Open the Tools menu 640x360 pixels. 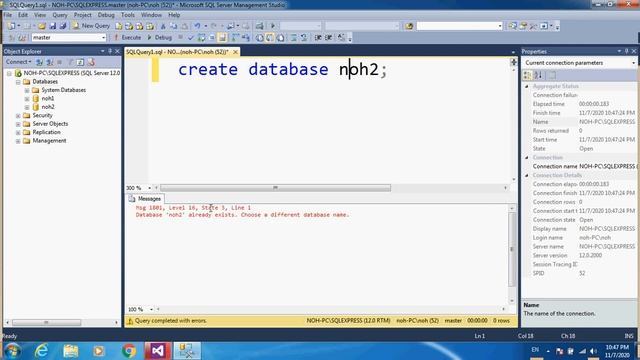click(128, 15)
